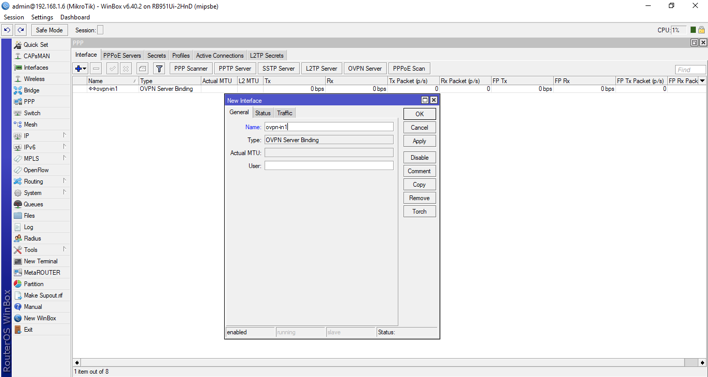Click the lock icon near CPU indicator
The height and width of the screenshot is (377, 708).
pyautogui.click(x=701, y=30)
